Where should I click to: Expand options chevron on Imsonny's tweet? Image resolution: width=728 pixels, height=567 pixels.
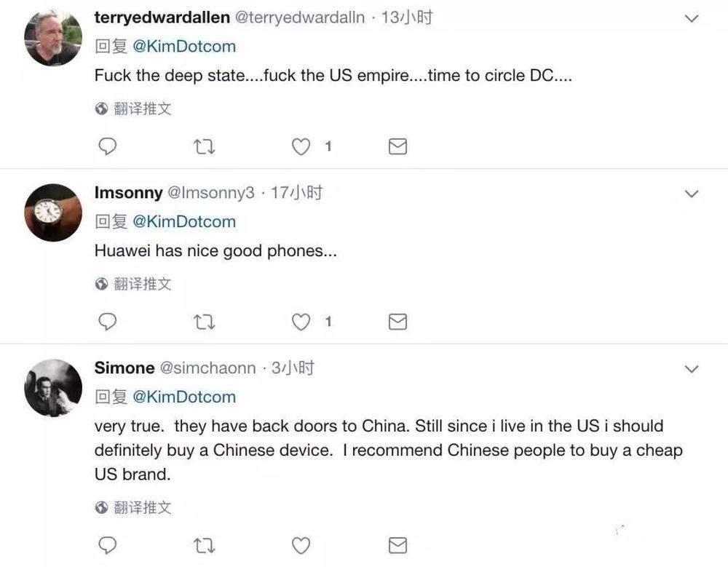click(x=692, y=194)
